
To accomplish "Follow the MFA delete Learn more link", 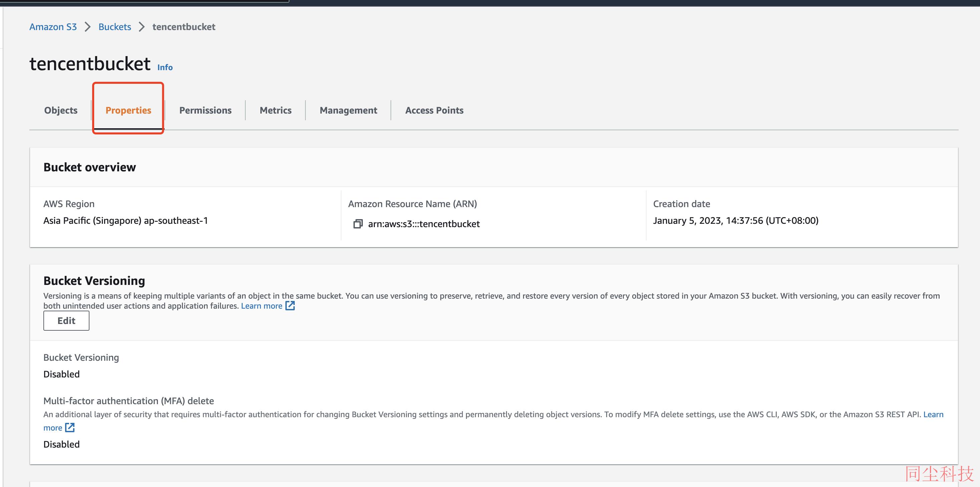I will (x=933, y=414).
